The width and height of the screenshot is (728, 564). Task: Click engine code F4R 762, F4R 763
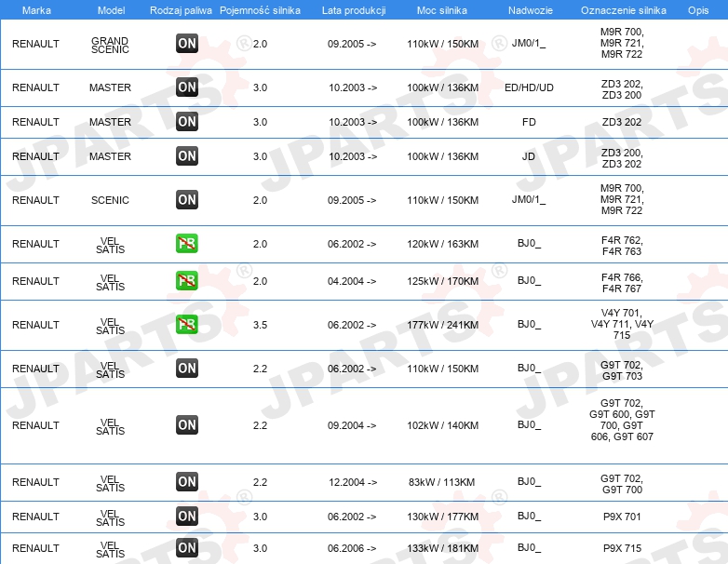pyautogui.click(x=622, y=246)
